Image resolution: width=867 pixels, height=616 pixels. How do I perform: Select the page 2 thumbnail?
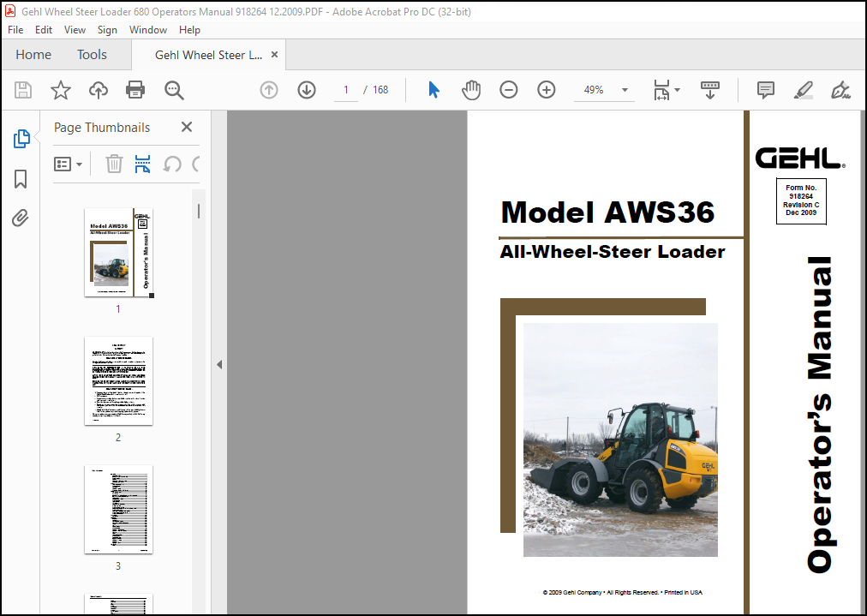[118, 381]
